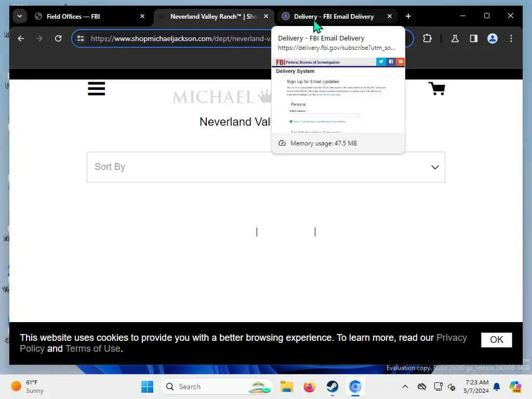Viewport: 532px width, 399px height.
Task: Switch to Delivery - FBI Email Delivery tab
Action: (334, 16)
